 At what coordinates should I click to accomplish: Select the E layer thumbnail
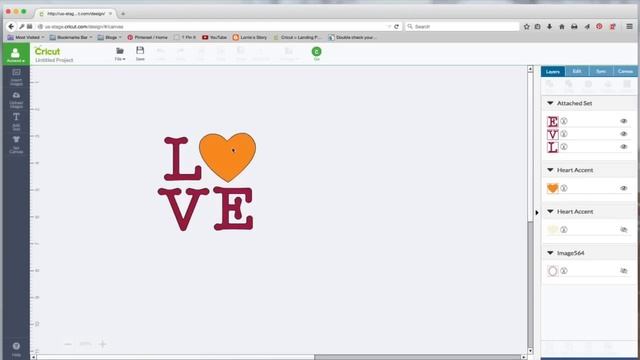[553, 122]
